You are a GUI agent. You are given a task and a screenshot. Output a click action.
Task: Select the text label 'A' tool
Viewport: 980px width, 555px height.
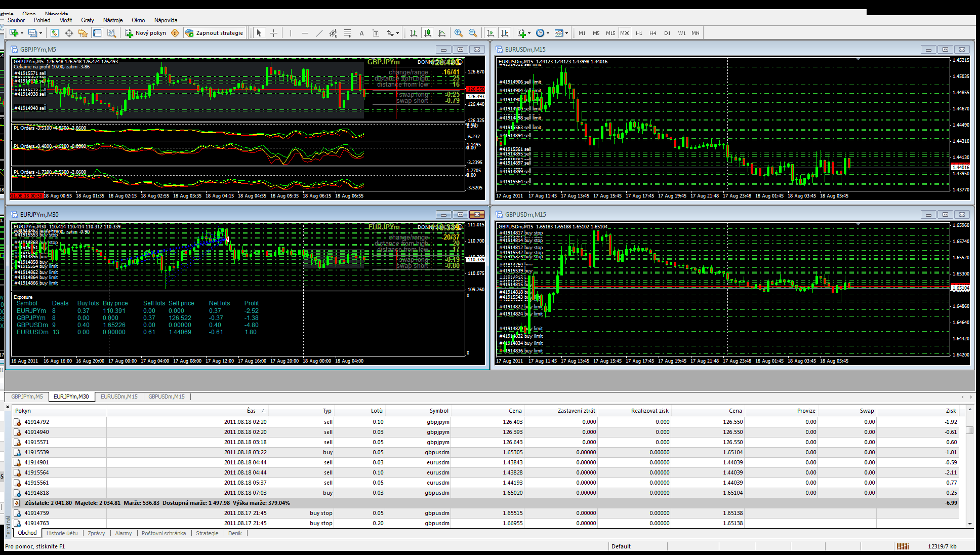pos(361,33)
